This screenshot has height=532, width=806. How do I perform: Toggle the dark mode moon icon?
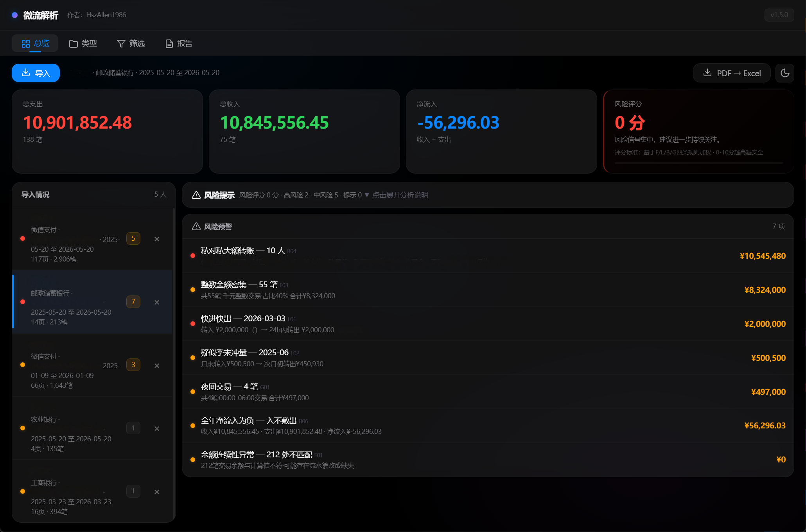(x=784, y=73)
